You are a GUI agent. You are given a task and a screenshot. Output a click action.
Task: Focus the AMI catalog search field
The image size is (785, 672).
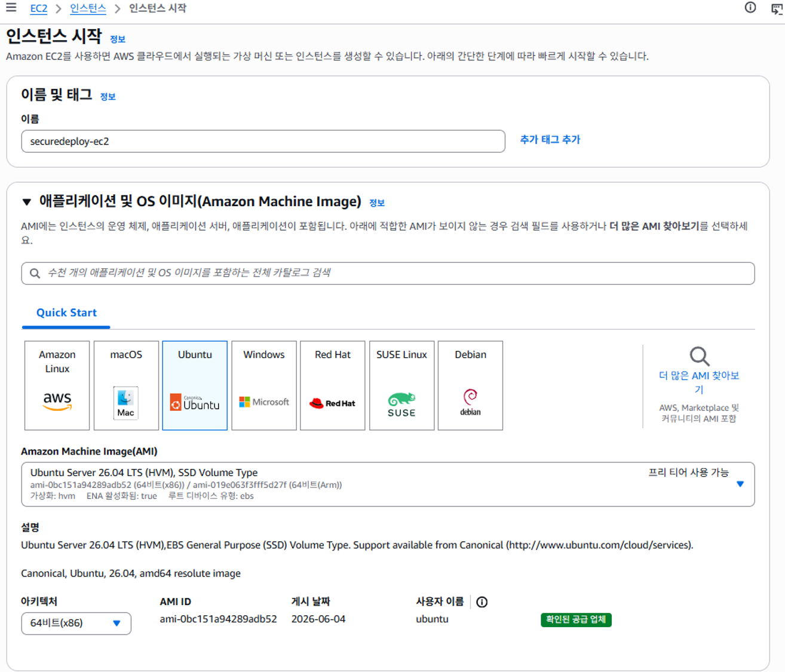pos(388,273)
